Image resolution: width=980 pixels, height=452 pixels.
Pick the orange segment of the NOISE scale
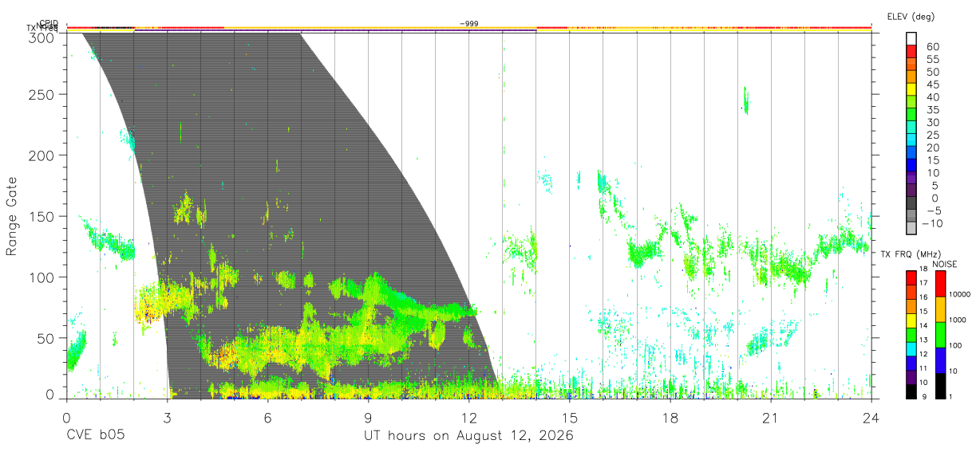pos(940,309)
